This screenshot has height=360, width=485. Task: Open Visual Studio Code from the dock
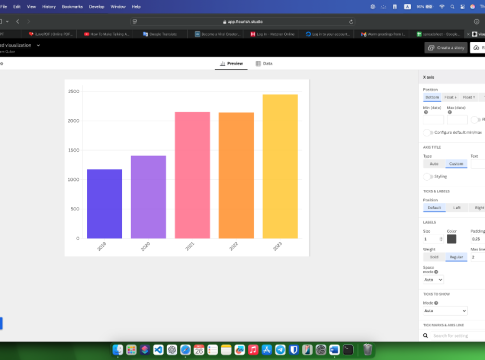point(158,350)
